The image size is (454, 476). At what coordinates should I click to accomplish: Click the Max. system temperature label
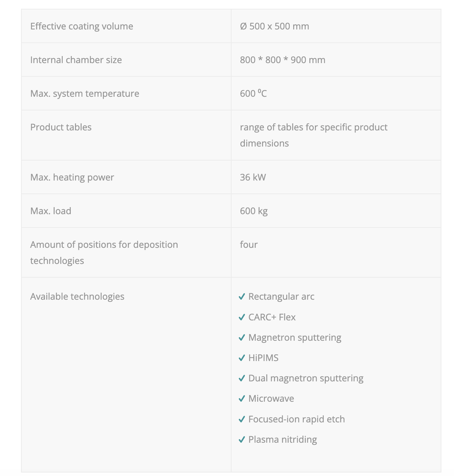[84, 94]
